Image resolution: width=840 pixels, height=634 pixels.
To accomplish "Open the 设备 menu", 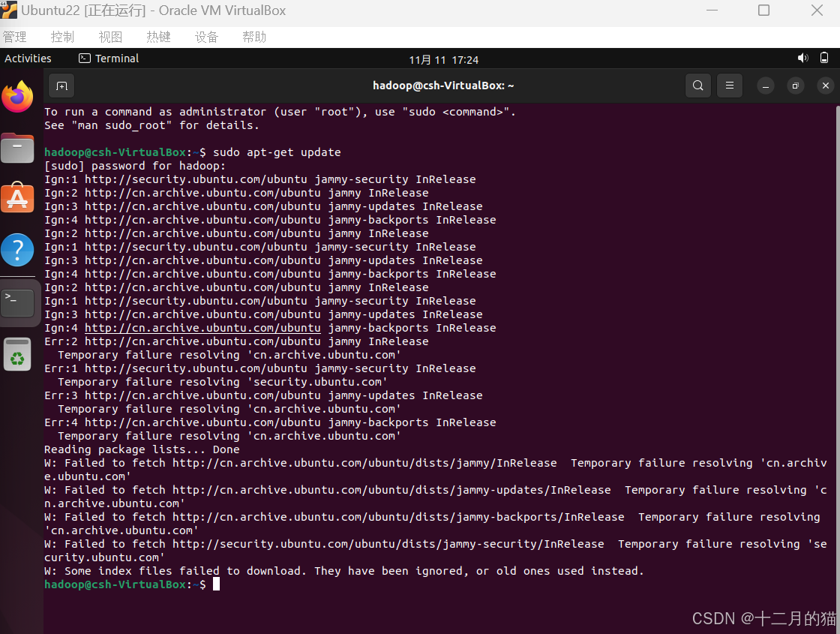I will coord(206,37).
